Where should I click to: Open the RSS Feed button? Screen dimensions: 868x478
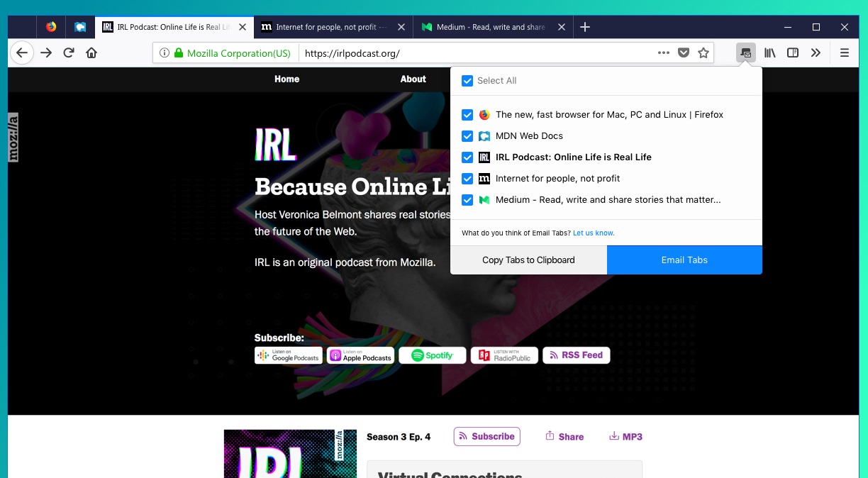click(x=577, y=355)
